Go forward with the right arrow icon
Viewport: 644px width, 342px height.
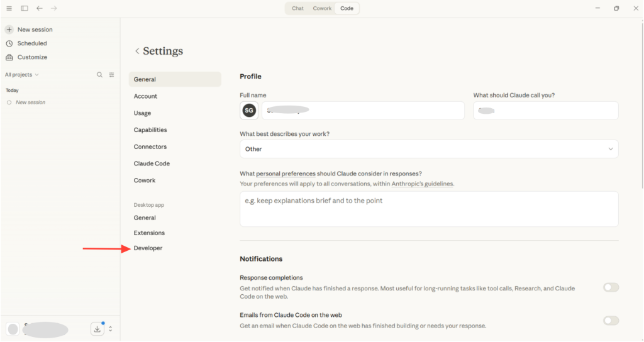click(54, 8)
